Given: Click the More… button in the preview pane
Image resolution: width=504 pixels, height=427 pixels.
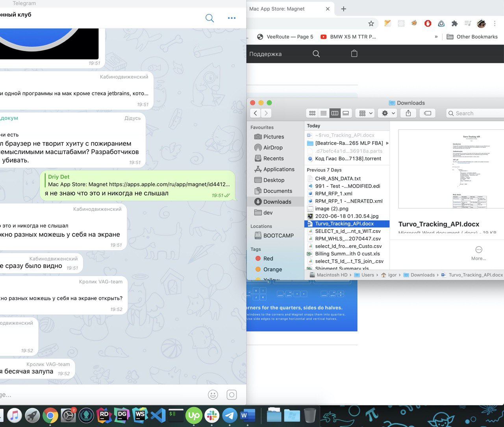Looking at the screenshot, I should point(478,253).
